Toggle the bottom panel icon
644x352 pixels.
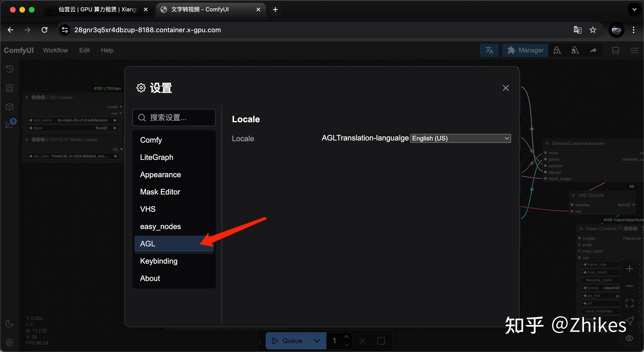(616, 50)
